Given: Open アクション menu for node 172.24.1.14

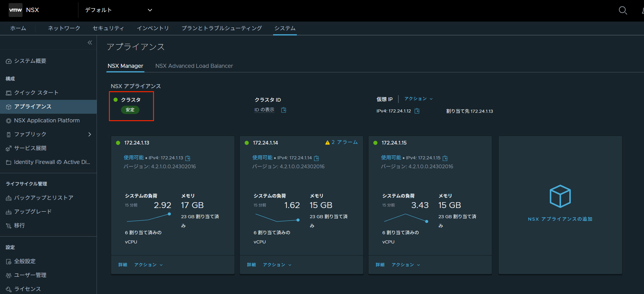Looking at the screenshot, I should tap(277, 265).
